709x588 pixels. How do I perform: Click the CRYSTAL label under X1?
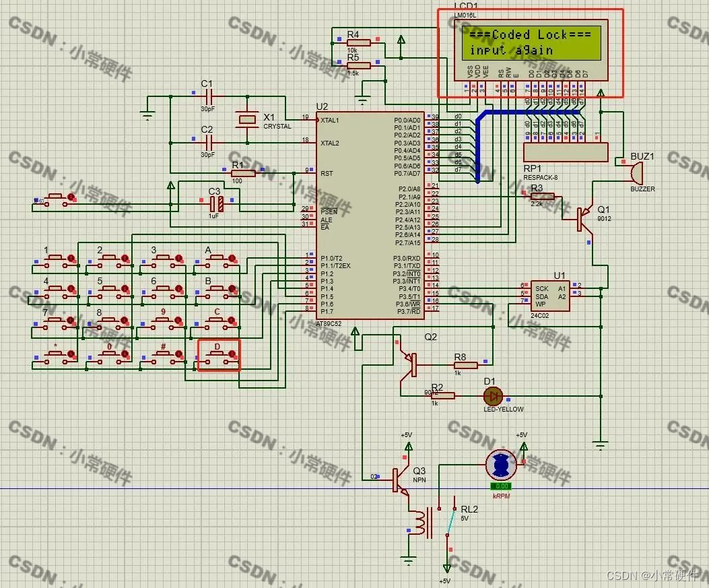[x=277, y=126]
